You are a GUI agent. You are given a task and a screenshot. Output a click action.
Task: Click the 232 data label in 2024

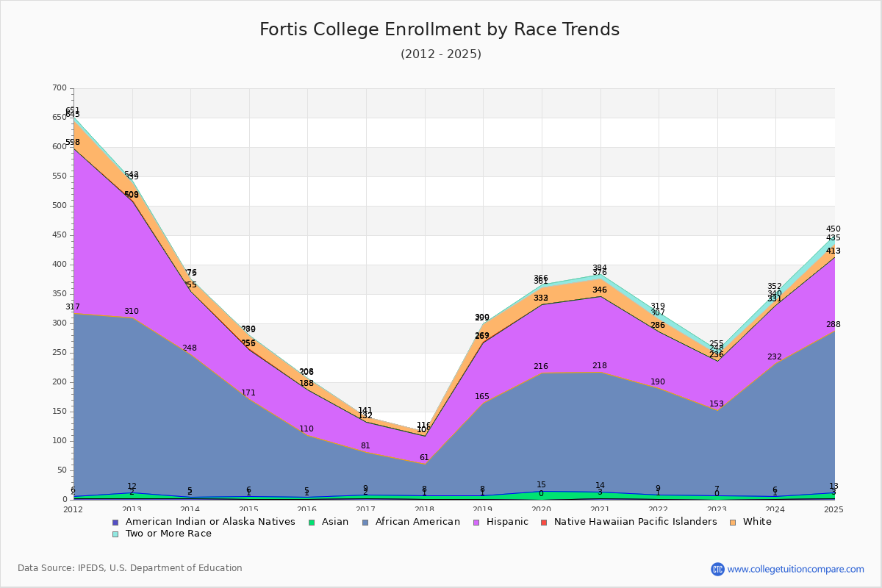coord(775,357)
